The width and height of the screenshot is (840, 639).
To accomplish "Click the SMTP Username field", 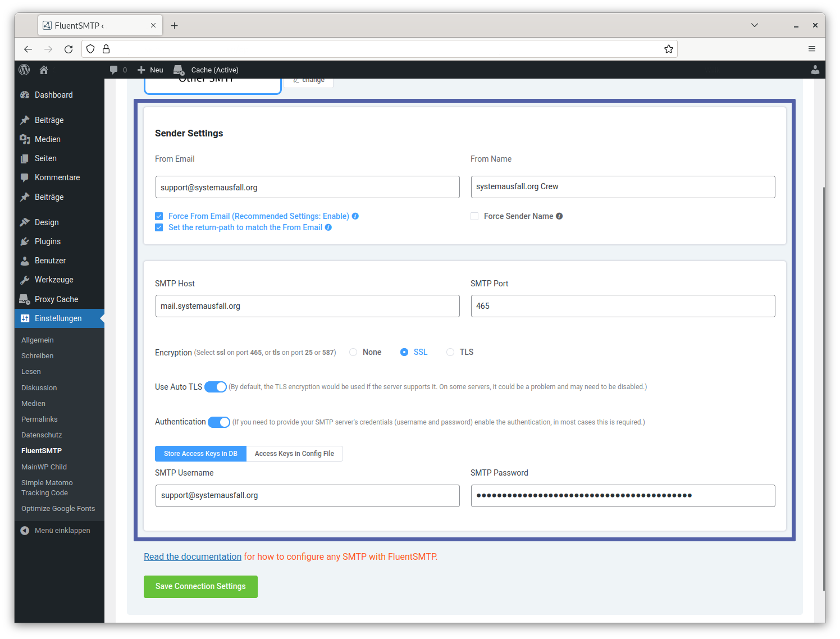I will point(308,496).
